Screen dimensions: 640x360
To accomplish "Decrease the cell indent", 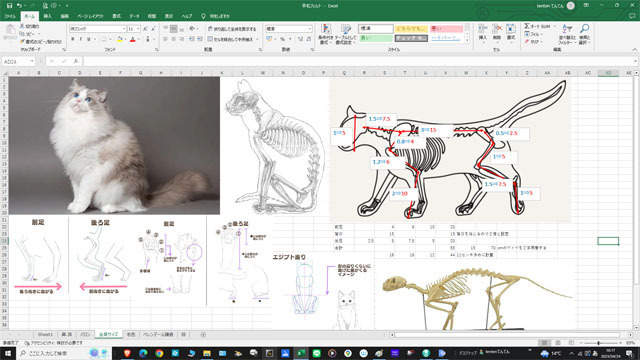I will pos(192,39).
